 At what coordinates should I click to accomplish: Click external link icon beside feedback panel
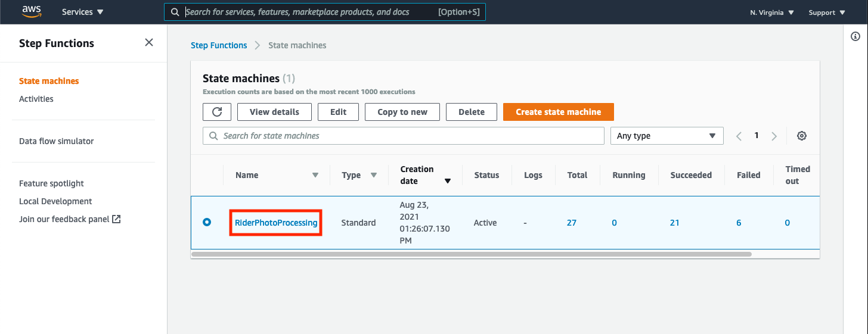(x=117, y=219)
